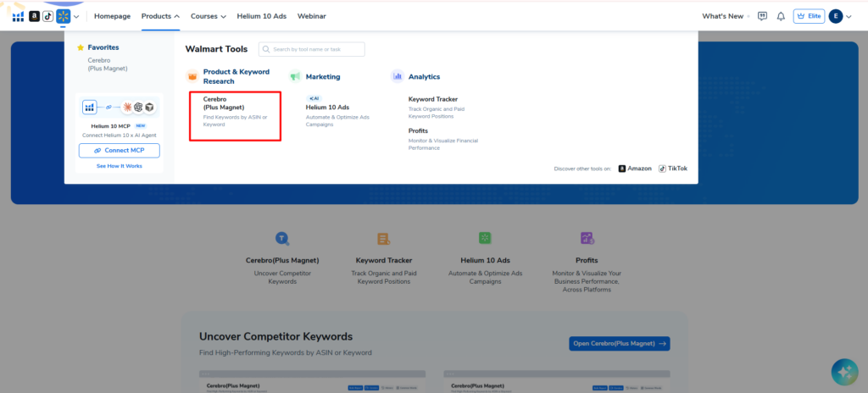Click the Elite plan badge
The image size is (868, 393).
pos(809,16)
